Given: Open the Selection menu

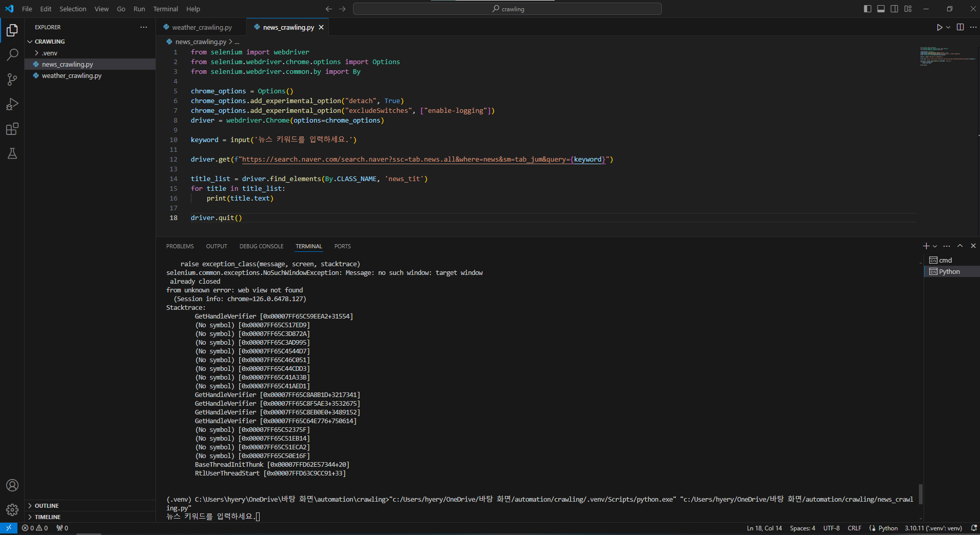Looking at the screenshot, I should pos(73,9).
